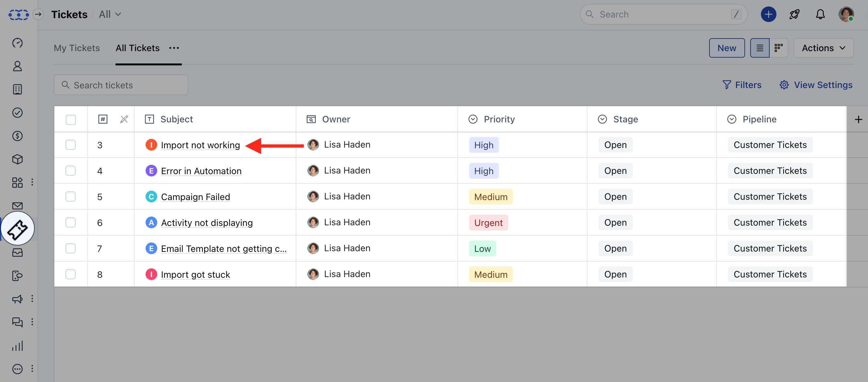Click the blue plus quick-add button
The height and width of the screenshot is (382, 868).
[x=768, y=15]
